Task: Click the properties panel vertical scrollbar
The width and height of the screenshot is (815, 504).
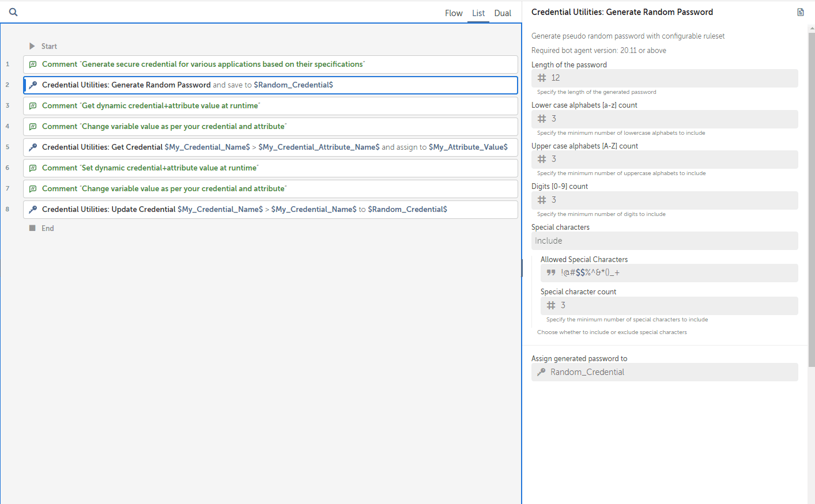Action: click(812, 199)
